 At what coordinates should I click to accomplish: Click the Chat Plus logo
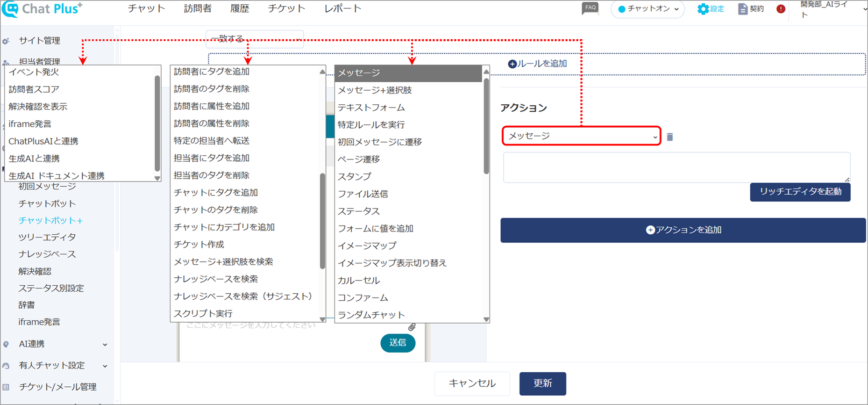(42, 8)
